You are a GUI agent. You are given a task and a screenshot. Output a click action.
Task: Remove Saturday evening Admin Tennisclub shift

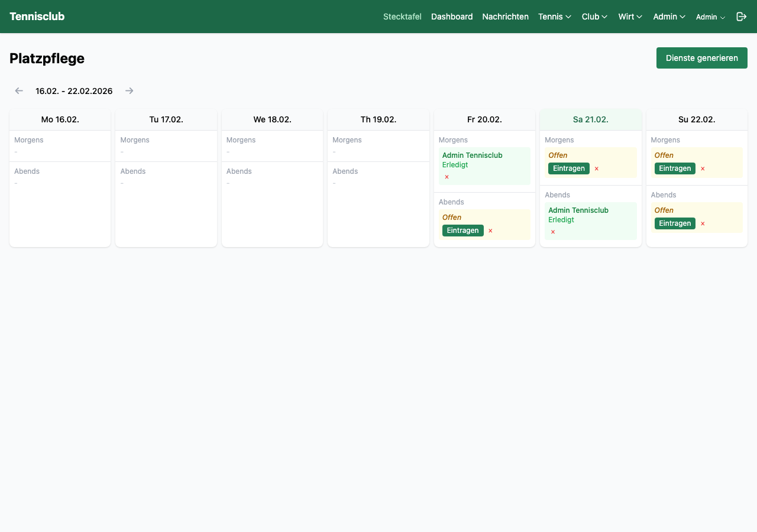(x=553, y=232)
